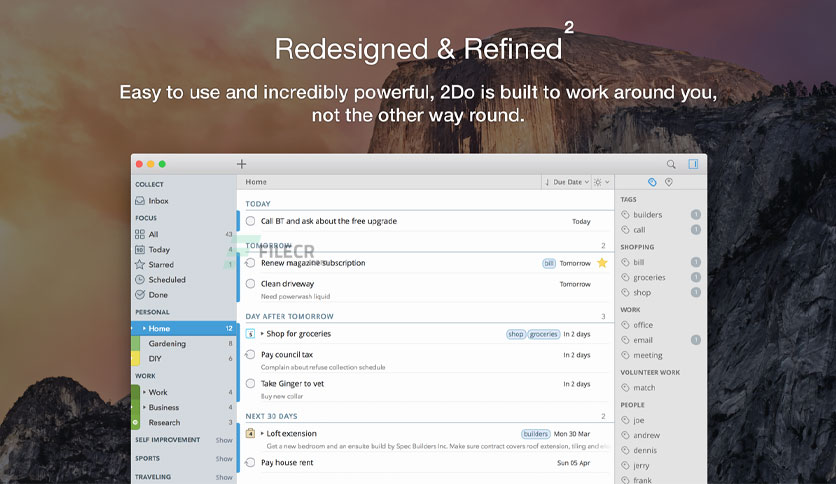Check off Pay house rent task
This screenshot has height=484, width=836.
(250, 463)
